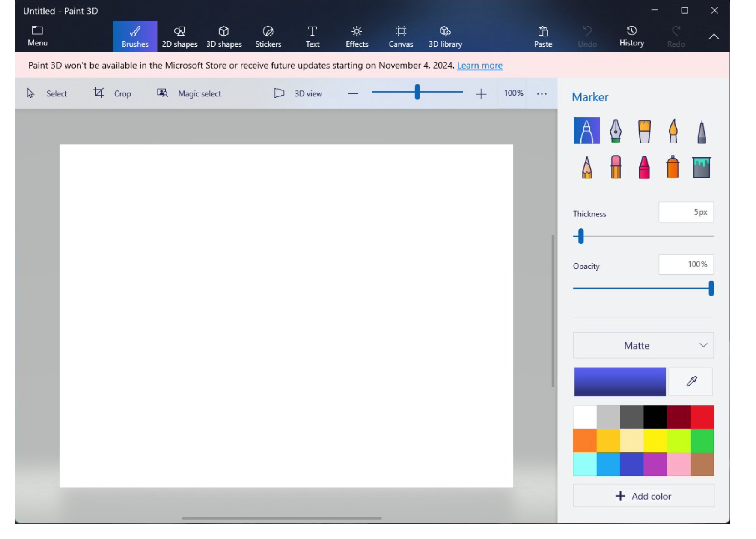Activate the Crop tool

(112, 93)
